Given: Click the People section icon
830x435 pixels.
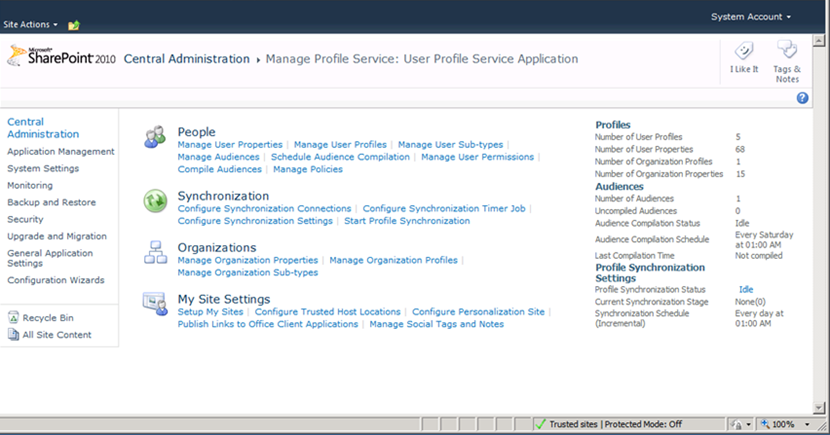Looking at the screenshot, I should pos(155,137).
